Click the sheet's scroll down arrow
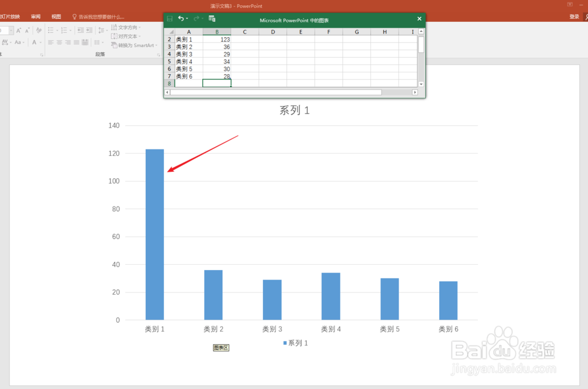Screen dimensions: 588x389 [x=421, y=84]
